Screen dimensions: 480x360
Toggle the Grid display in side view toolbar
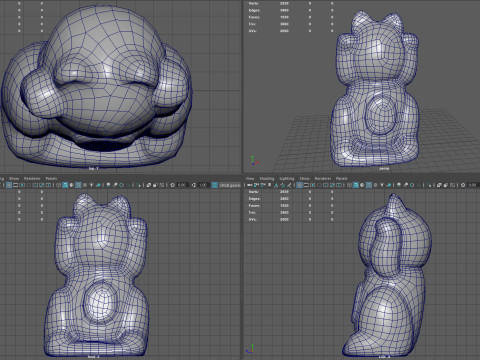(x=299, y=185)
